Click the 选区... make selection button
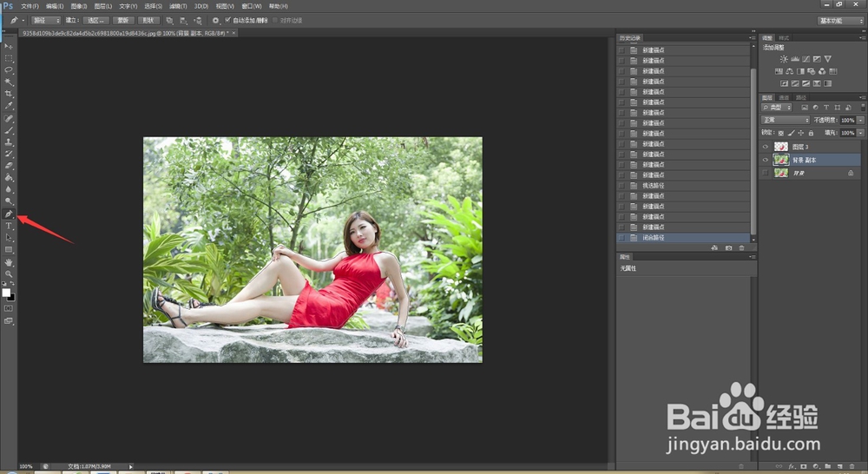This screenshot has width=868, height=474. pos(95,21)
